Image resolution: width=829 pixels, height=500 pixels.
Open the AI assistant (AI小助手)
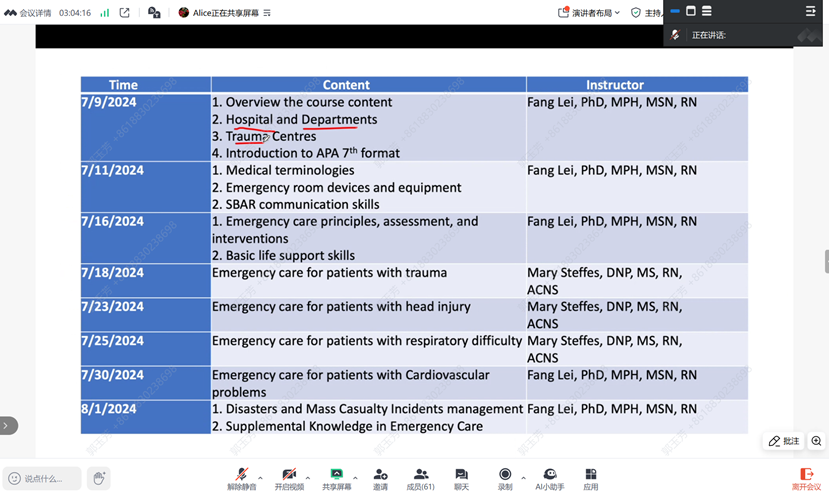tap(549, 478)
